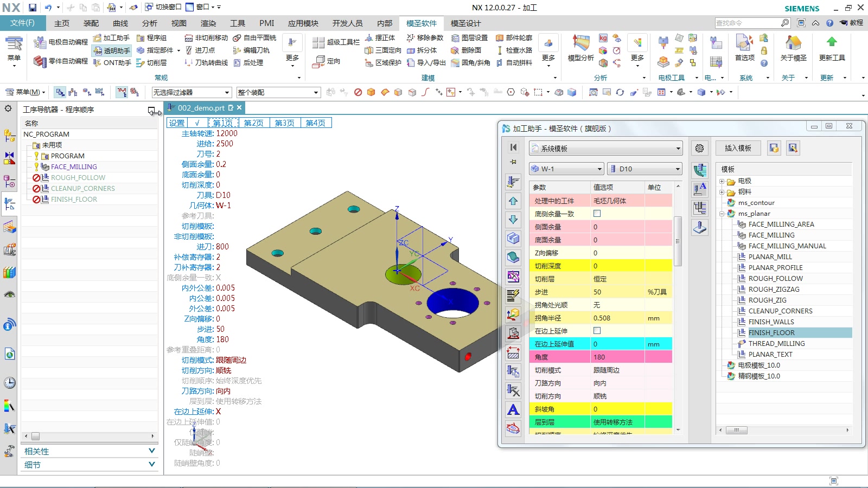Open the 整个装配 scope dropdown

(x=278, y=93)
